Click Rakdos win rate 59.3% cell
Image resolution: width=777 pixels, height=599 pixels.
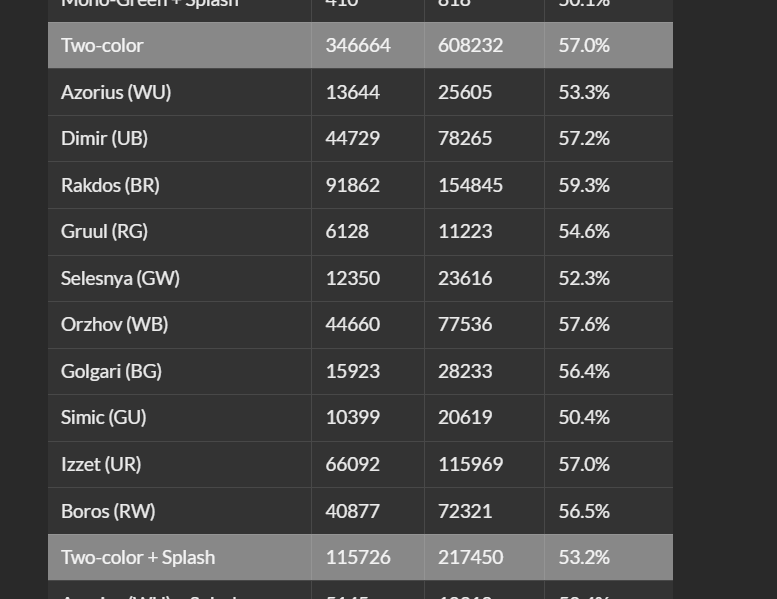pos(584,185)
